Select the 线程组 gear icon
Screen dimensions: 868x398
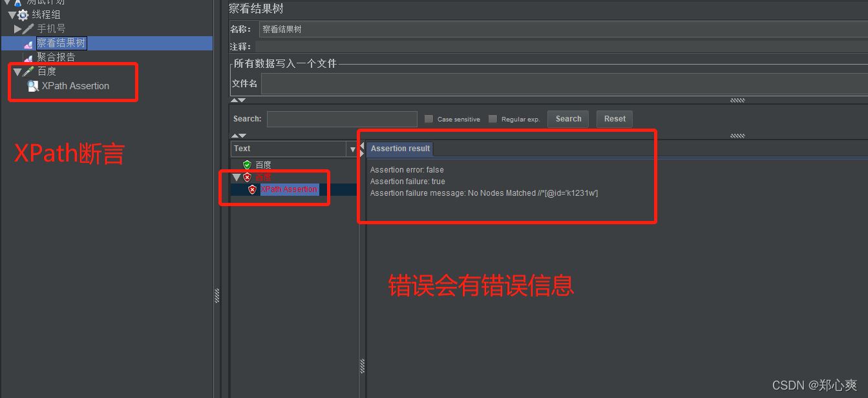pyautogui.click(x=23, y=15)
